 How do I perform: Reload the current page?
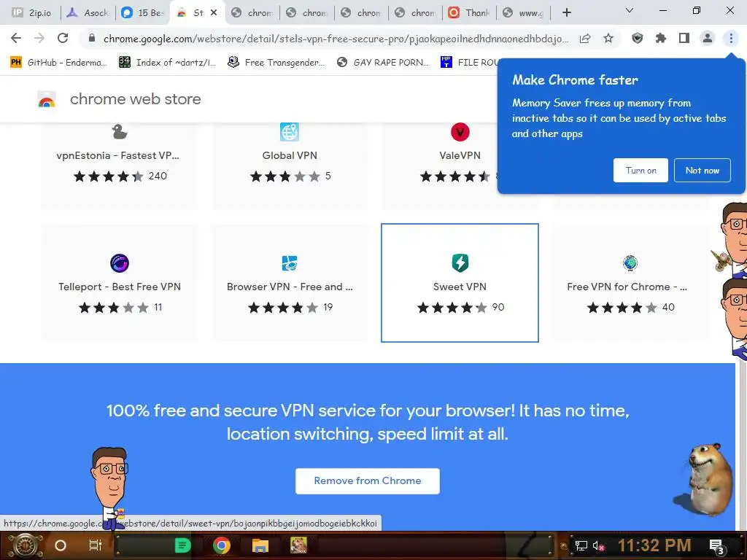[x=63, y=38]
